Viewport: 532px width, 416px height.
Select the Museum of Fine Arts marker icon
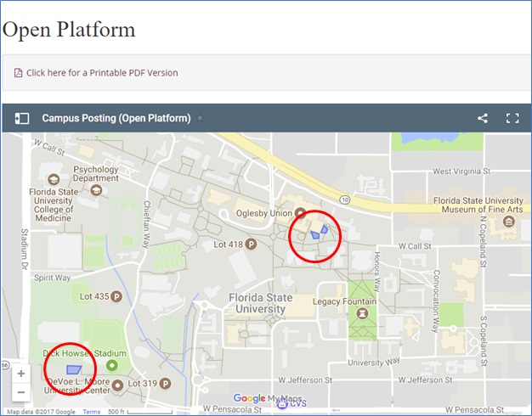click(508, 222)
